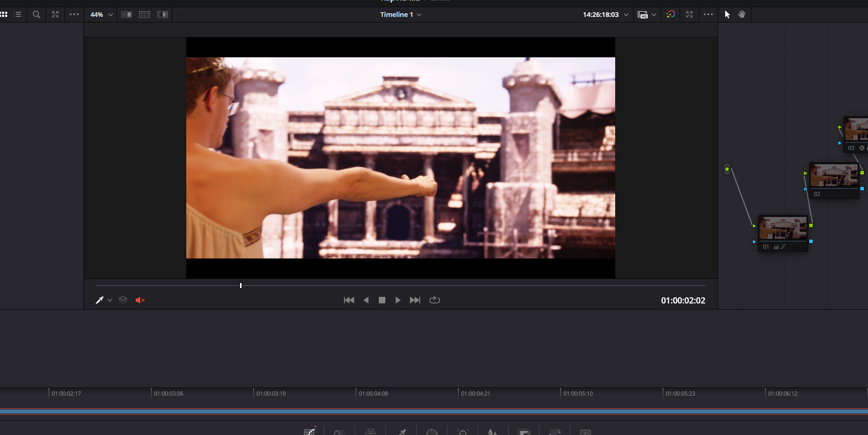Enlarge the viewer with expand arrows icon
The image size is (868, 435).
coord(689,14)
